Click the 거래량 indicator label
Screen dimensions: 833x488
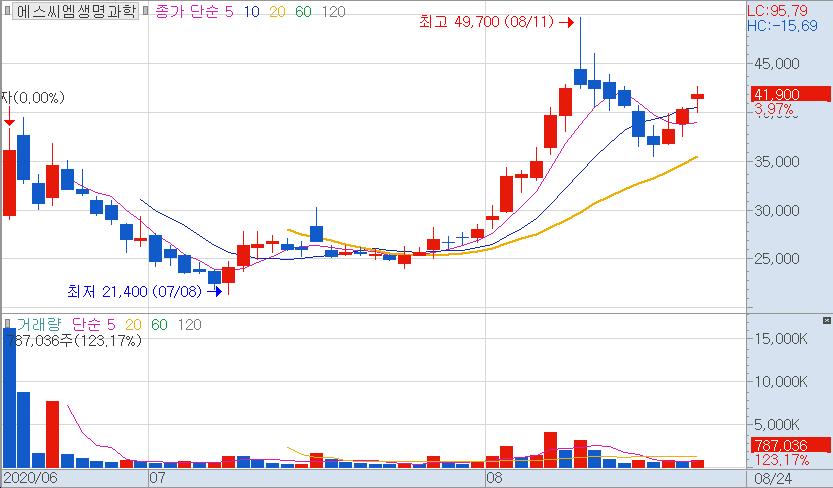[x=39, y=324]
